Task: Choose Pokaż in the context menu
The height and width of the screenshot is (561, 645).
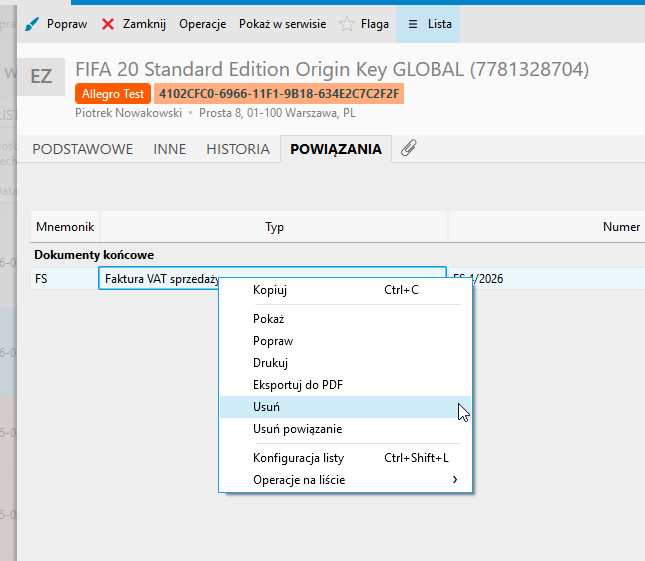Action: click(345, 319)
